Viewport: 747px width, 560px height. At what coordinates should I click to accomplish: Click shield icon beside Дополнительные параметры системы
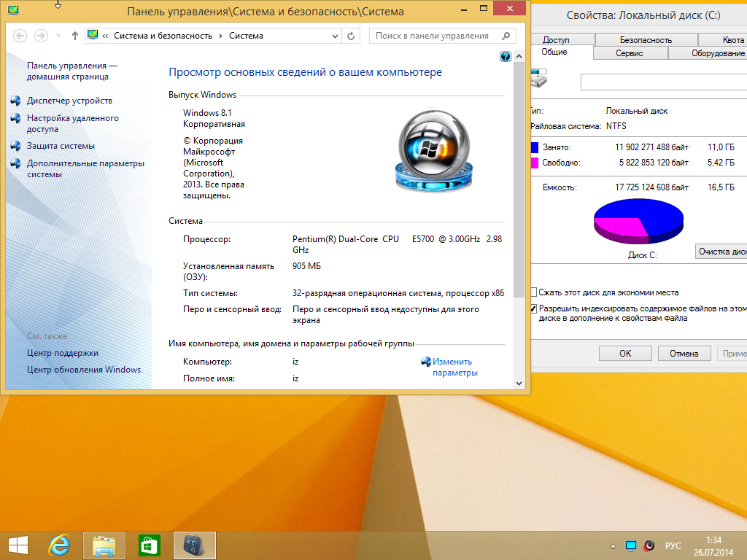click(16, 163)
